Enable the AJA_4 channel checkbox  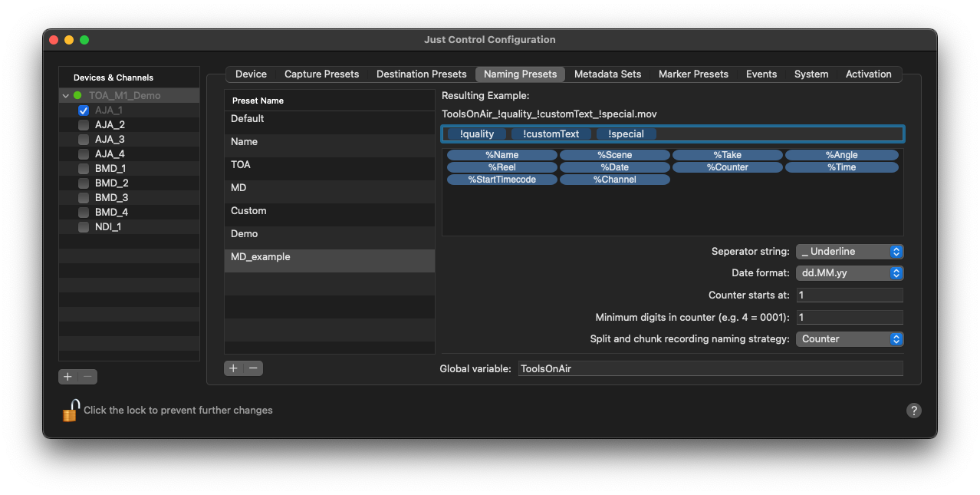tap(84, 154)
